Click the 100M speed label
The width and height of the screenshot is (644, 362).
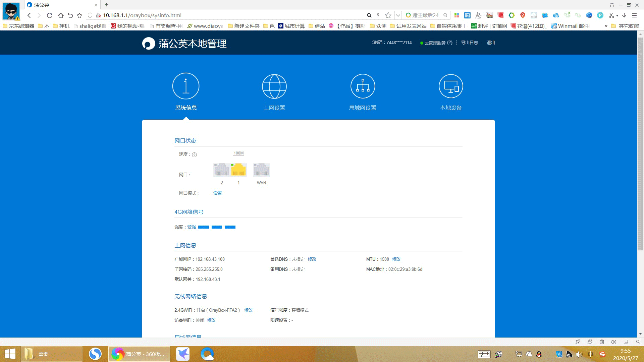tap(238, 153)
